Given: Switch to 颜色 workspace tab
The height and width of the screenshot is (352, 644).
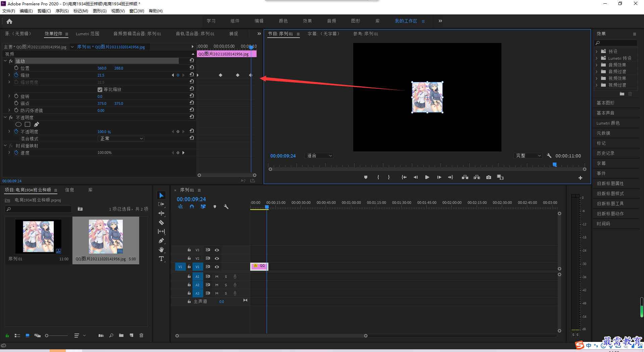Looking at the screenshot, I should click(x=283, y=21).
